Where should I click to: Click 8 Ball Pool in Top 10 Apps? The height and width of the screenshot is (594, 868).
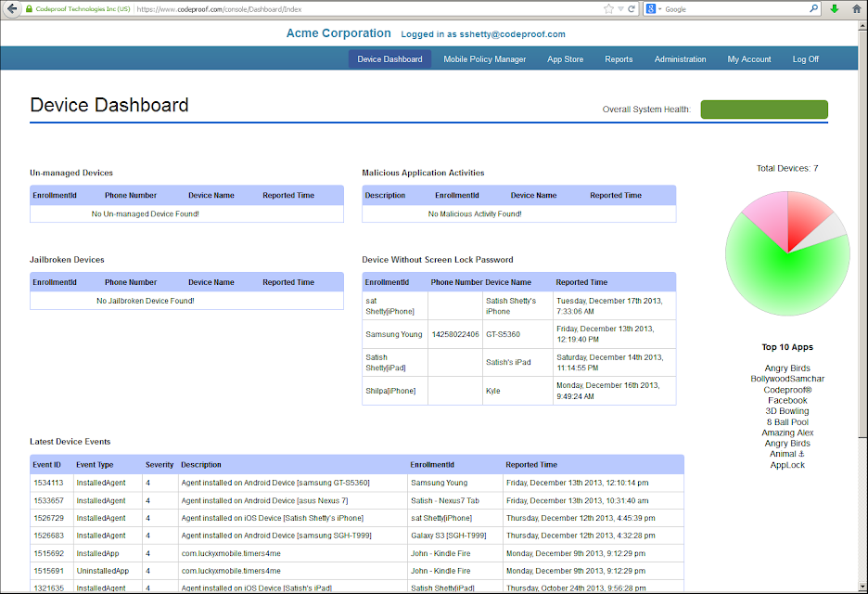coord(787,422)
